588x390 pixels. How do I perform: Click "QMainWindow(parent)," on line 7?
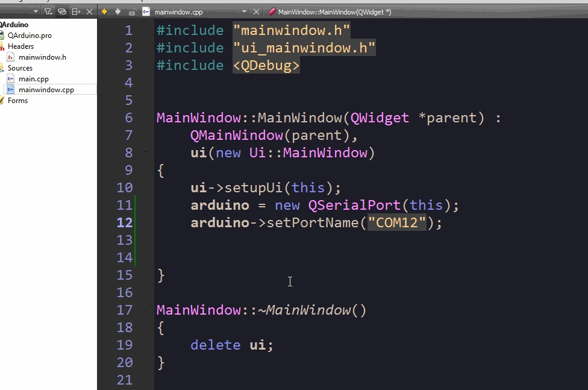(x=274, y=135)
